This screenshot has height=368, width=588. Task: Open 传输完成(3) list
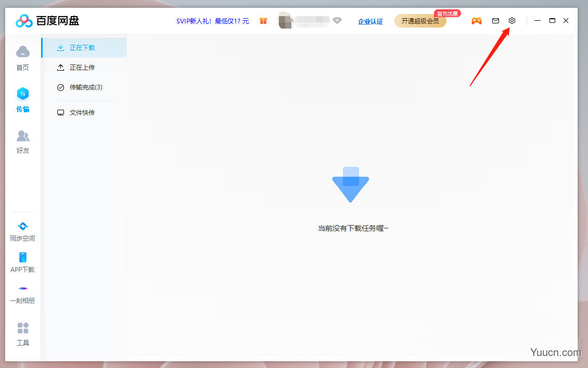pyautogui.click(x=84, y=87)
